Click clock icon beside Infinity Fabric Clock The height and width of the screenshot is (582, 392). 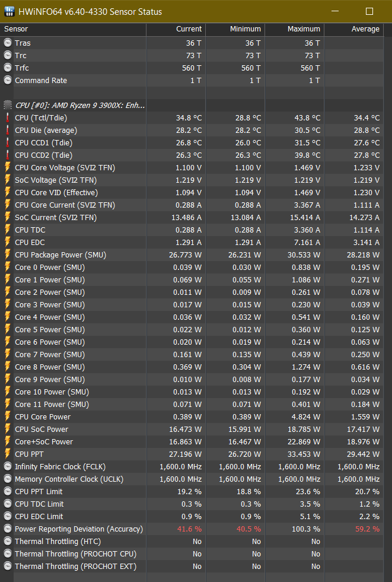click(x=8, y=466)
